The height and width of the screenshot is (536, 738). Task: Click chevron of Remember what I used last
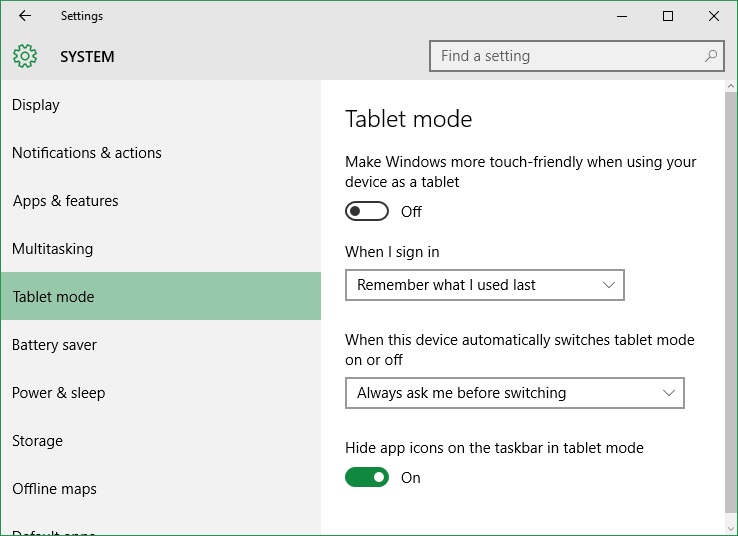(609, 285)
